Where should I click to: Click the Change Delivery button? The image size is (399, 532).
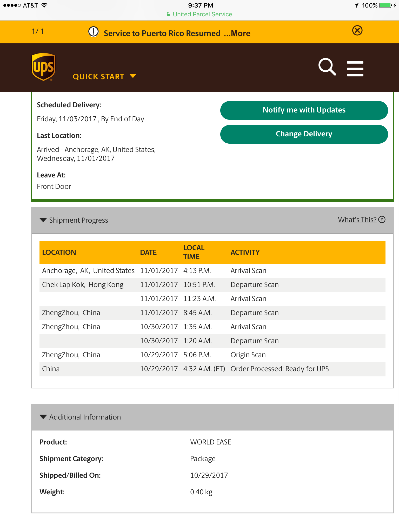point(304,134)
